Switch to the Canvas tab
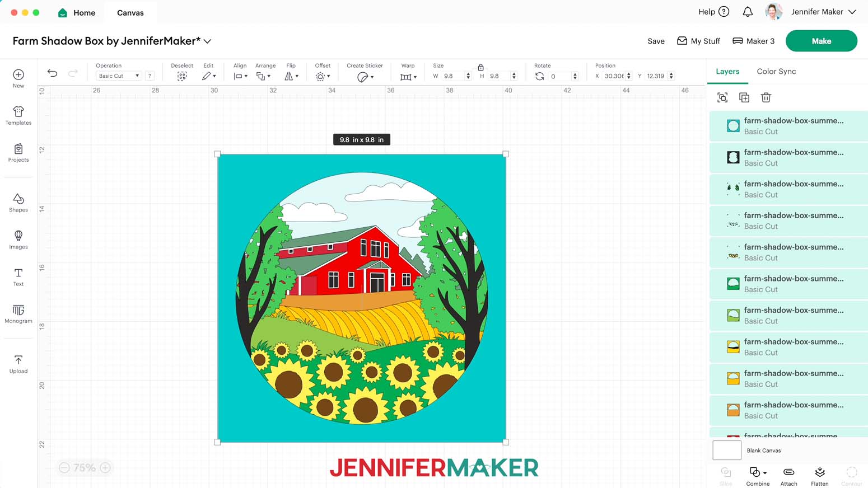The width and height of the screenshot is (868, 488). 130,12
